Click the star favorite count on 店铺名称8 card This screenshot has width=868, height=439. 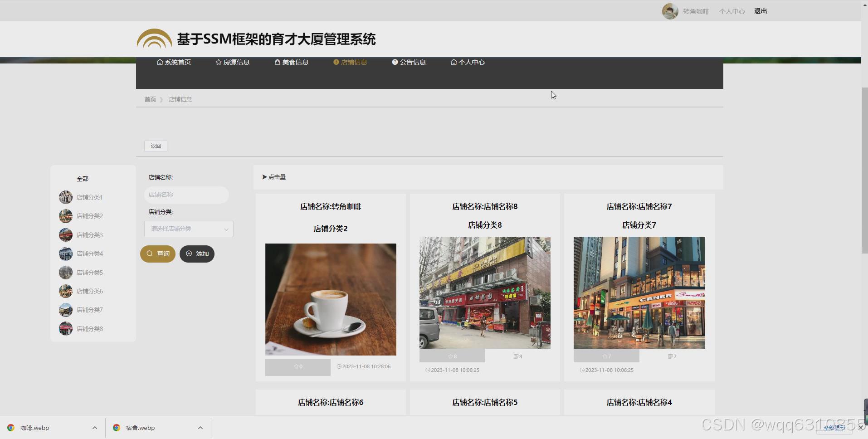(x=452, y=356)
